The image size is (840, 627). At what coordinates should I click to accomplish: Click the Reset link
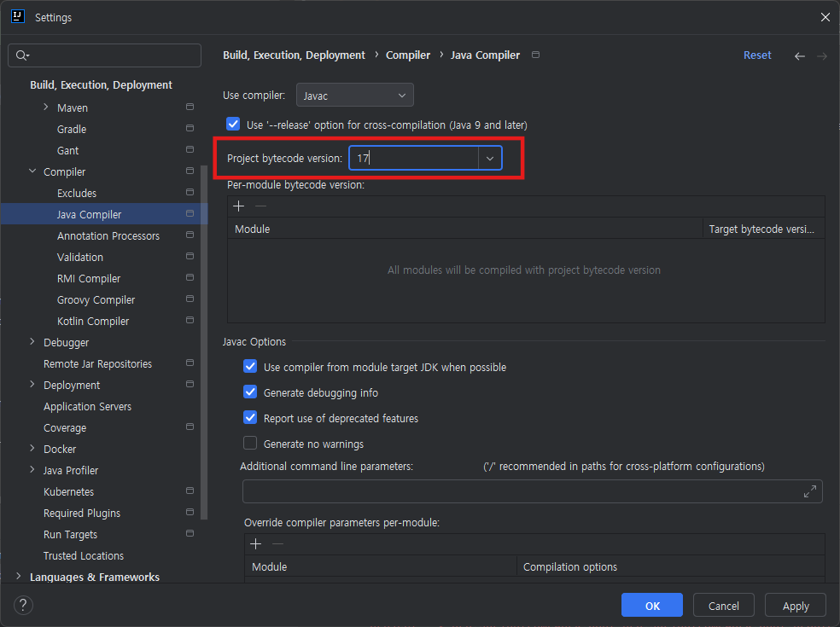pos(757,55)
